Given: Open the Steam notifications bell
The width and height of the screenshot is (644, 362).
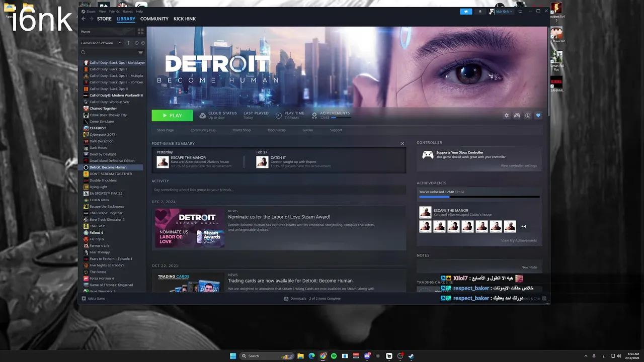Looking at the screenshot, I should 480,11.
